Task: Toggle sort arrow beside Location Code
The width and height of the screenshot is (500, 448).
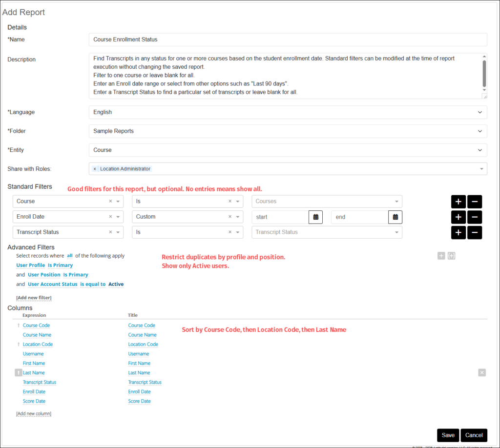Action: (19, 345)
